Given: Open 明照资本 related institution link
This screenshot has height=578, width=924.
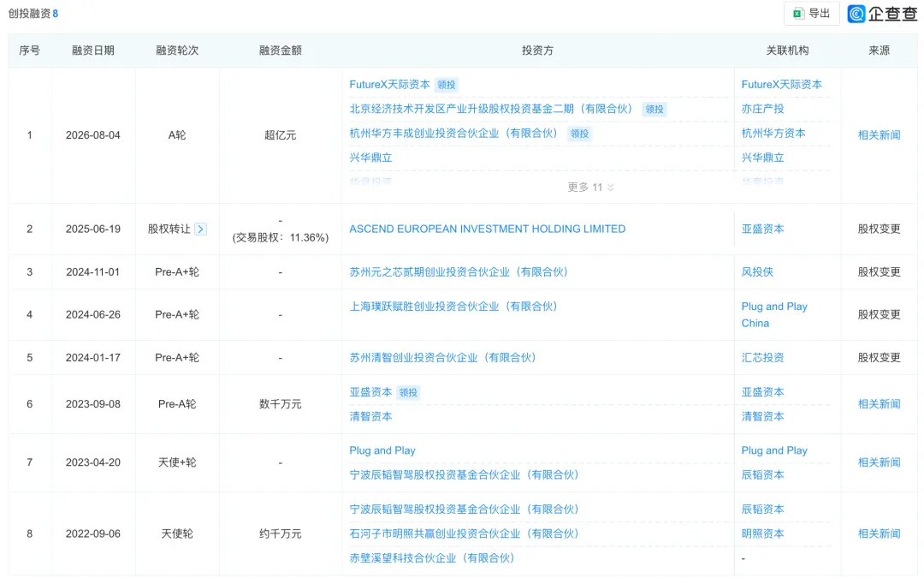Looking at the screenshot, I should click(x=762, y=533).
